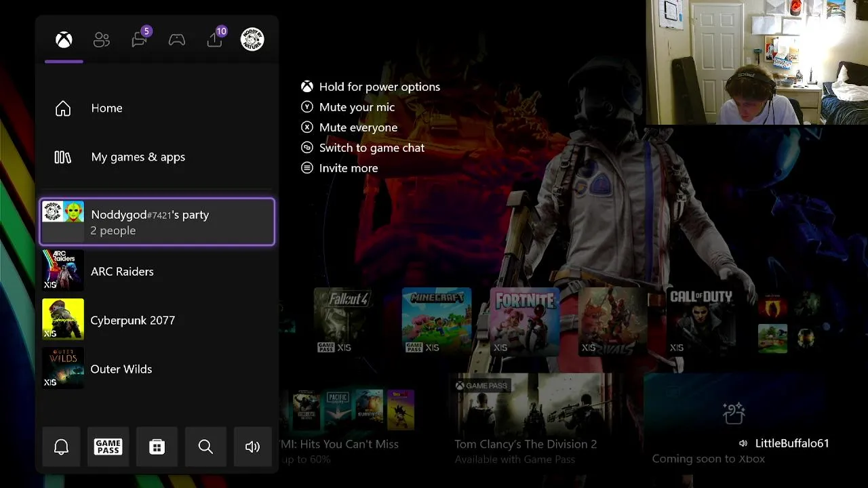Click the library books icon

point(63,157)
